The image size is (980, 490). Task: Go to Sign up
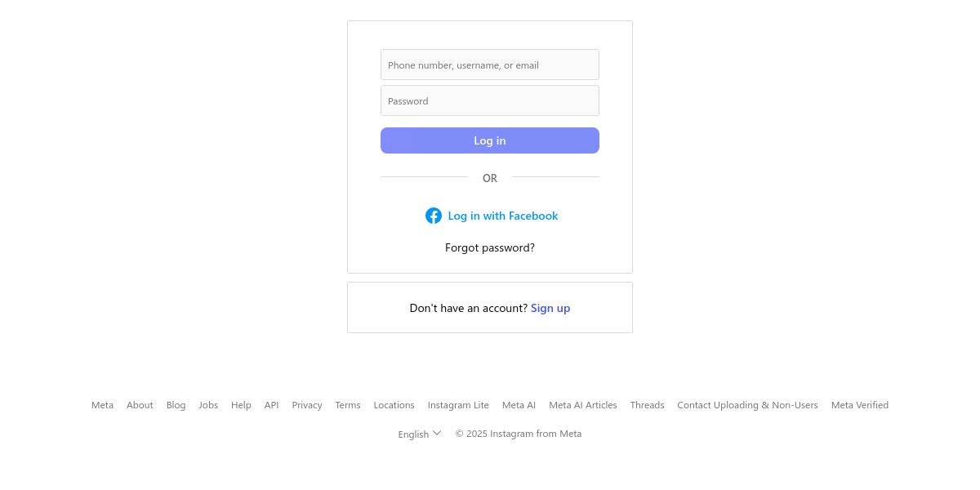tap(550, 308)
